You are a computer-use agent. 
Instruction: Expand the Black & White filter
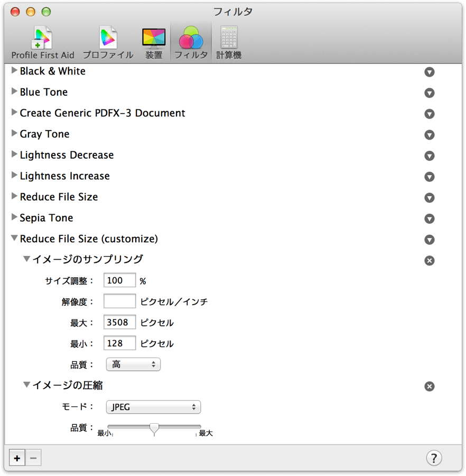[14, 70]
